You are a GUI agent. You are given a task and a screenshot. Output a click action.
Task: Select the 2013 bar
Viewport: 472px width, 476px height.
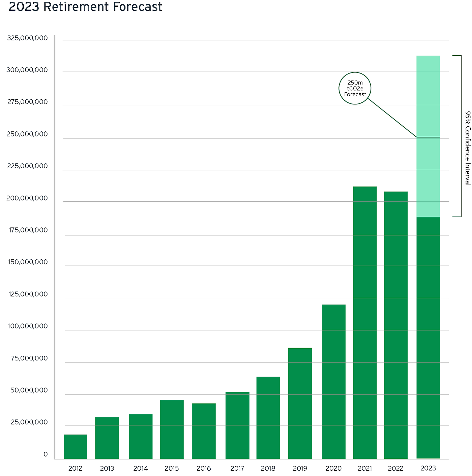coord(107,438)
